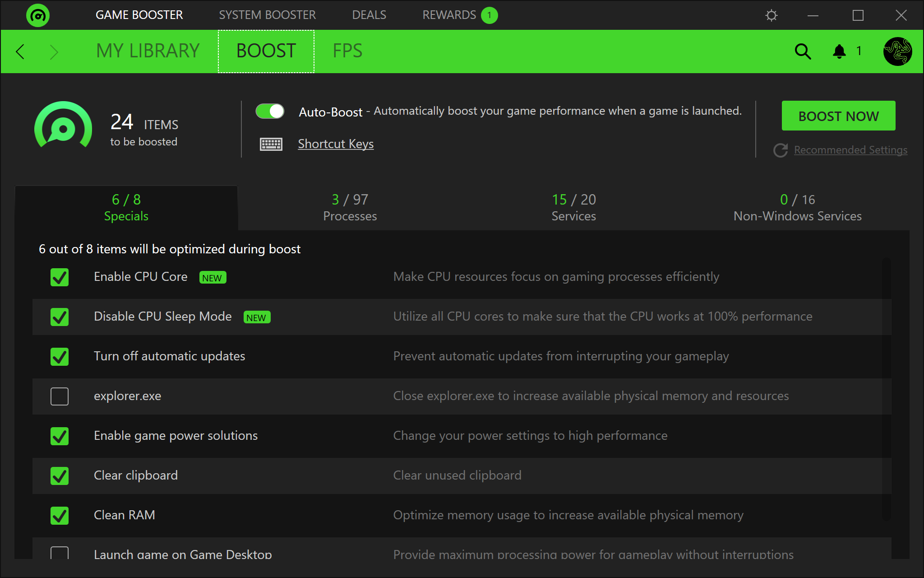The height and width of the screenshot is (578, 924).
Task: Uncheck Clean RAM checkbox
Action: click(x=60, y=516)
